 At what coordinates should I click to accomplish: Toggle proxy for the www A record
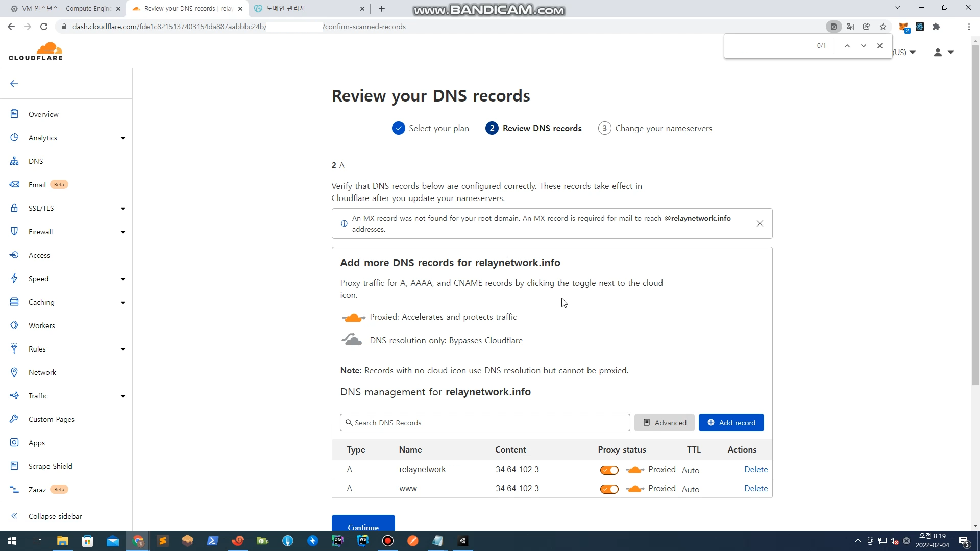(609, 489)
